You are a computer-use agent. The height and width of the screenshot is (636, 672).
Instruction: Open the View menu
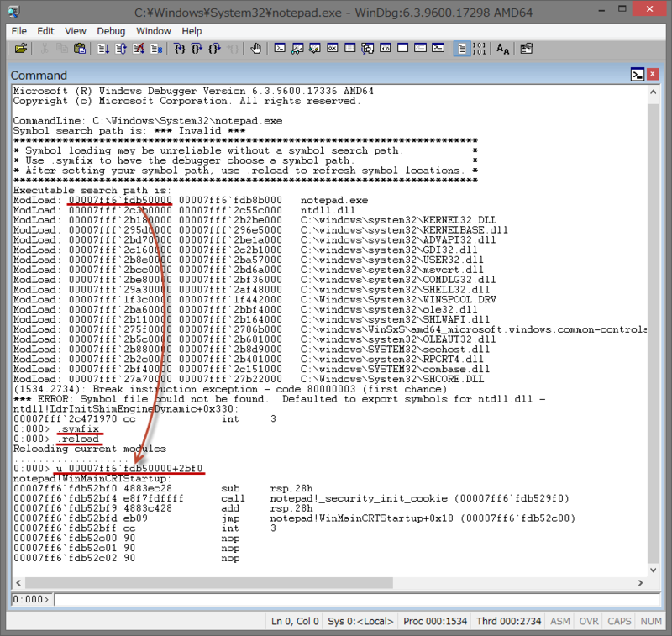(x=76, y=31)
